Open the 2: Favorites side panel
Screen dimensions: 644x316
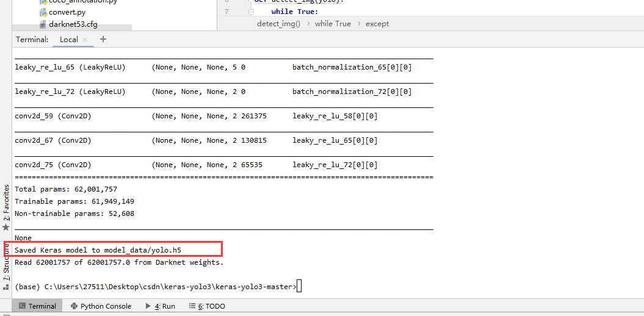[x=6, y=203]
